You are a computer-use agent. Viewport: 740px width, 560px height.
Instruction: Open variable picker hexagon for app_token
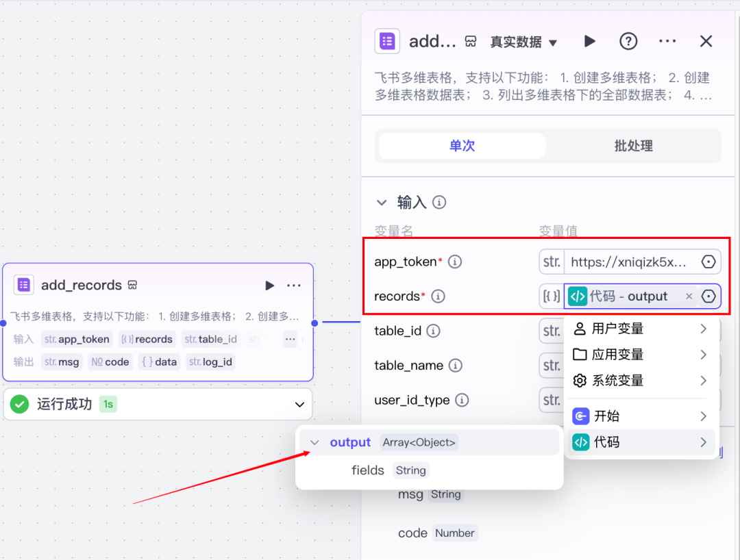tap(708, 262)
